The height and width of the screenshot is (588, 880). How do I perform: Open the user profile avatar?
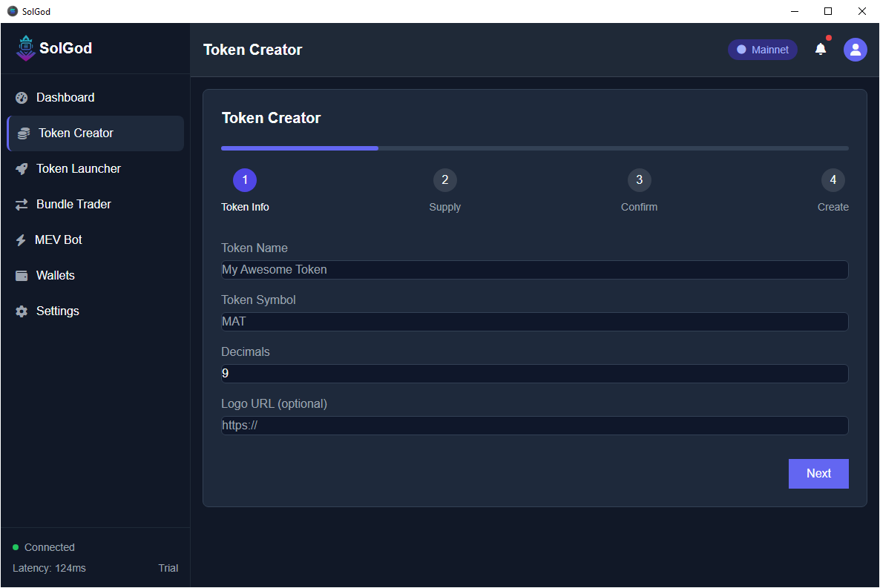(x=855, y=49)
